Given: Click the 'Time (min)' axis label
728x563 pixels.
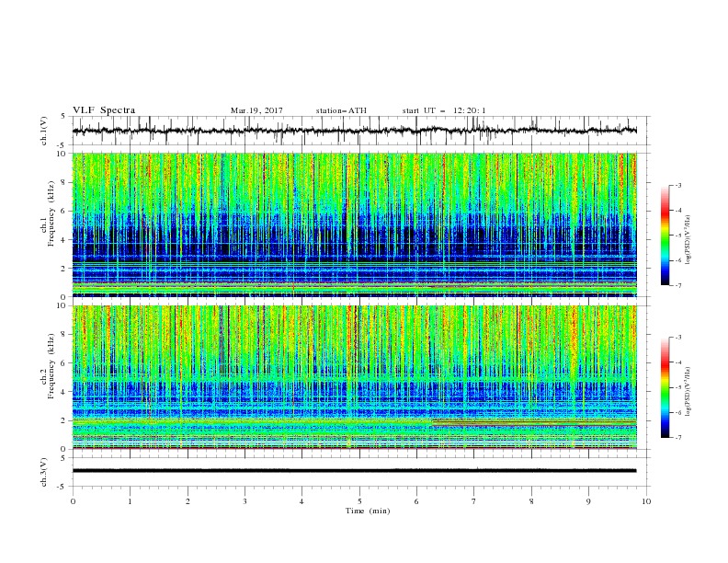Looking at the screenshot, I should [x=368, y=511].
